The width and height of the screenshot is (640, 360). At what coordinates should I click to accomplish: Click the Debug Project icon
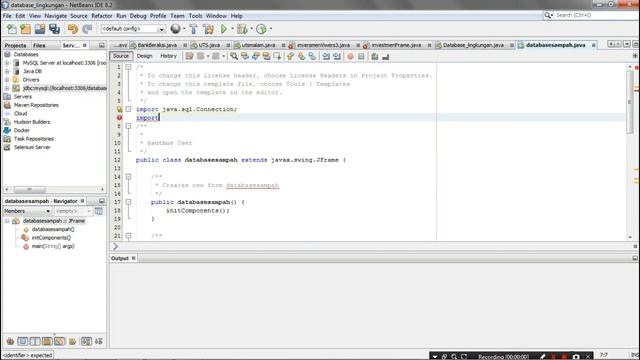point(242,29)
